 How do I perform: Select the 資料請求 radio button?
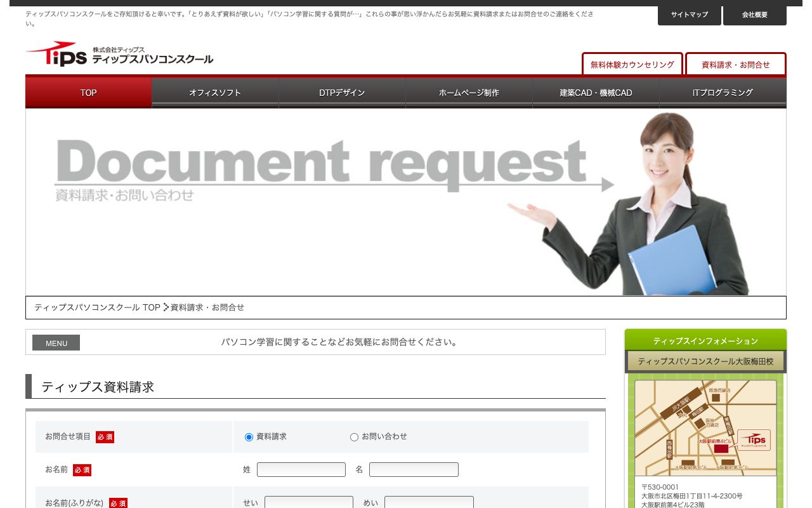(x=249, y=437)
